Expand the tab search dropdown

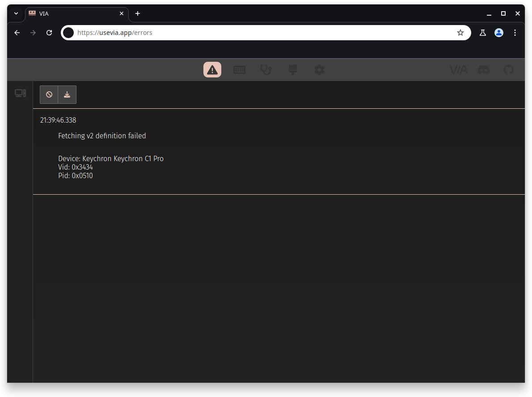tap(16, 13)
